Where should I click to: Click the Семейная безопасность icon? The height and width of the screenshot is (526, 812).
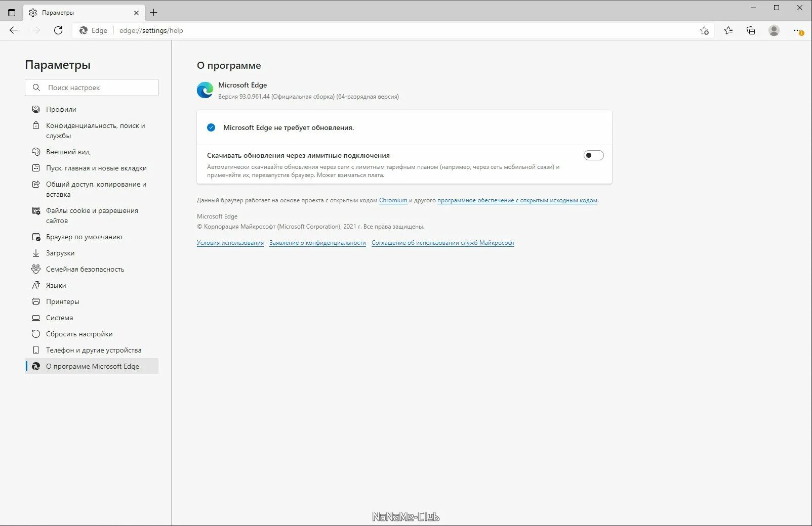(x=36, y=269)
